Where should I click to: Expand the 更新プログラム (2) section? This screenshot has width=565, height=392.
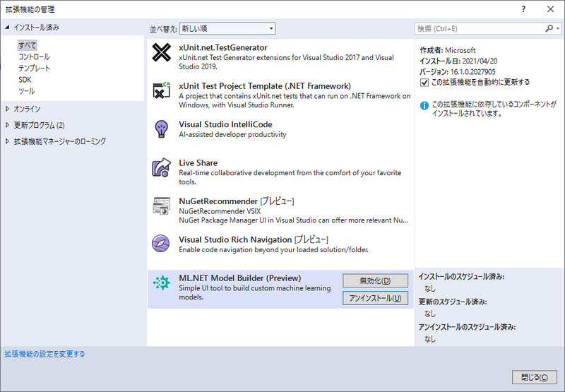pos(7,124)
